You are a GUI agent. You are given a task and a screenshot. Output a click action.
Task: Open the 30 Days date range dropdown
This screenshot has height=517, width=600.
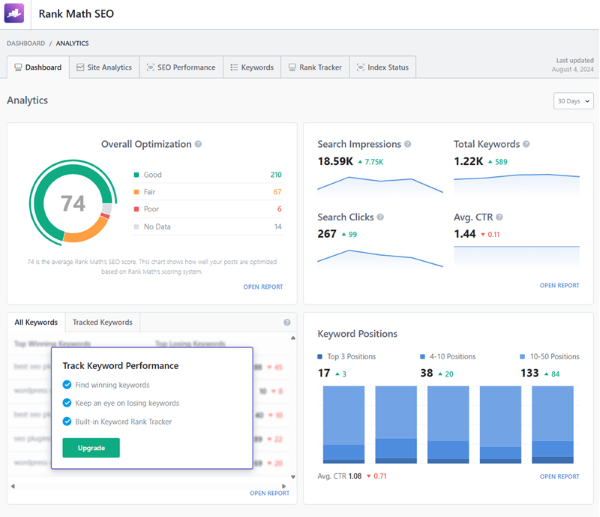(x=573, y=101)
